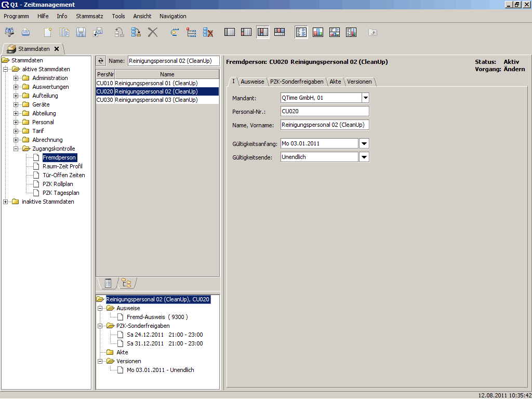Click the colored bar chart toolbar icon

point(318,32)
